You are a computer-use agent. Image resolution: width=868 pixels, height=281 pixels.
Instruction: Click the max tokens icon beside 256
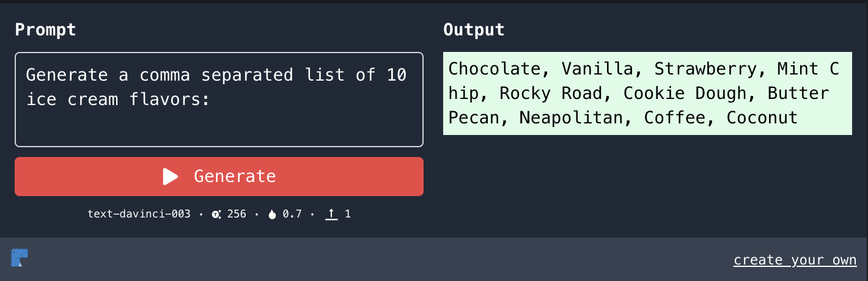coord(216,214)
